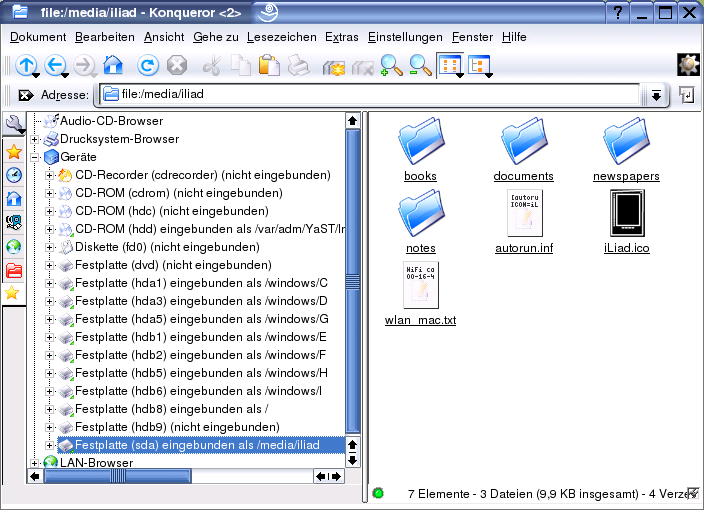The image size is (704, 510).
Task: Open the Extras menu
Action: [x=342, y=37]
